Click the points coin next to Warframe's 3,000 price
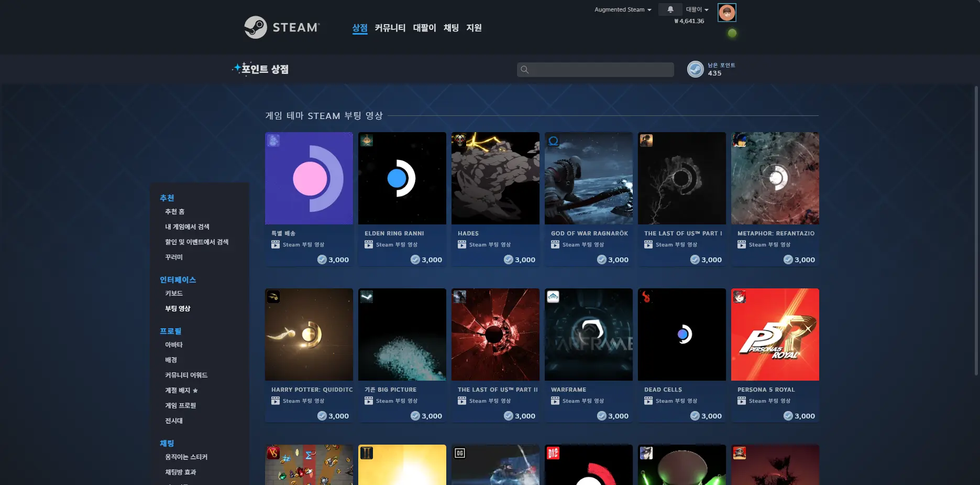The height and width of the screenshot is (485, 980). [x=602, y=416]
